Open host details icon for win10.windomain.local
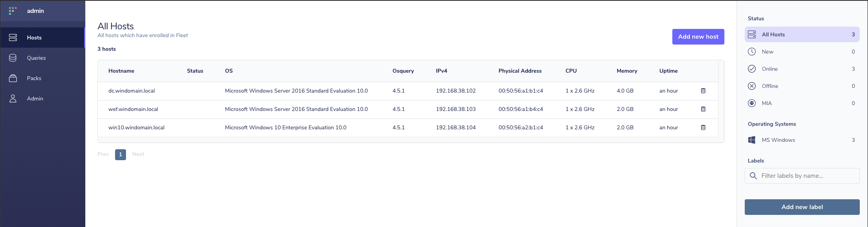This screenshot has width=868, height=227. [x=703, y=127]
